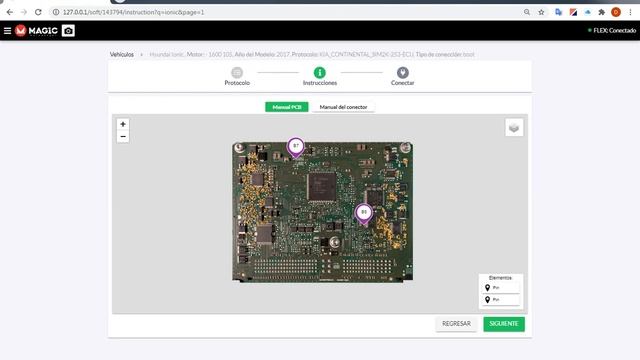640x360 pixels.
Task: Click the red and navy extension icon
Action: point(573,12)
